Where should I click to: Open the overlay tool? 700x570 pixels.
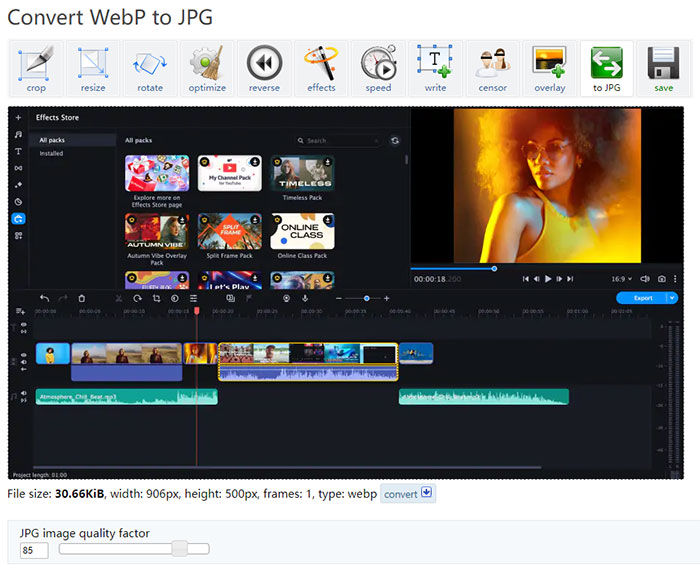(550, 68)
